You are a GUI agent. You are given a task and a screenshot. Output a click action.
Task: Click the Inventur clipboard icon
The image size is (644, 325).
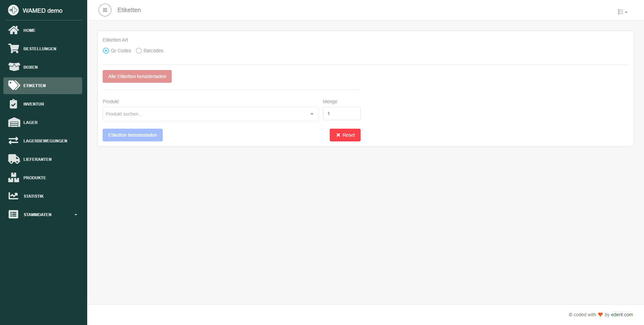click(x=14, y=104)
